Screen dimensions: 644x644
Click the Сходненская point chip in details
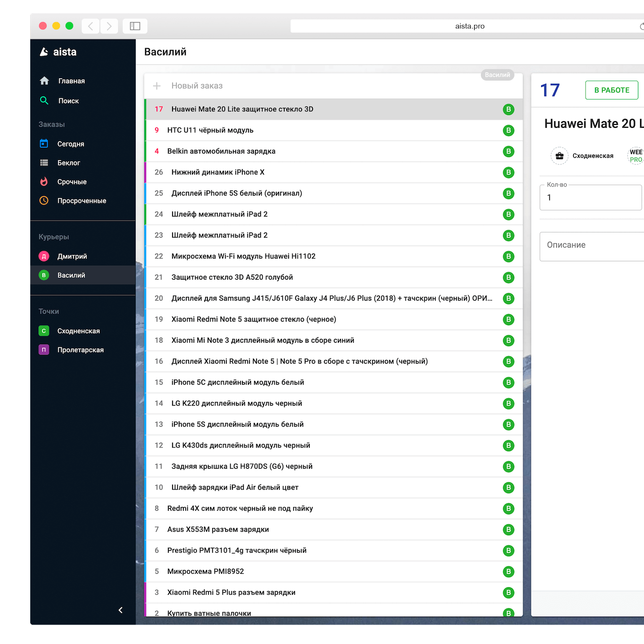click(x=583, y=156)
